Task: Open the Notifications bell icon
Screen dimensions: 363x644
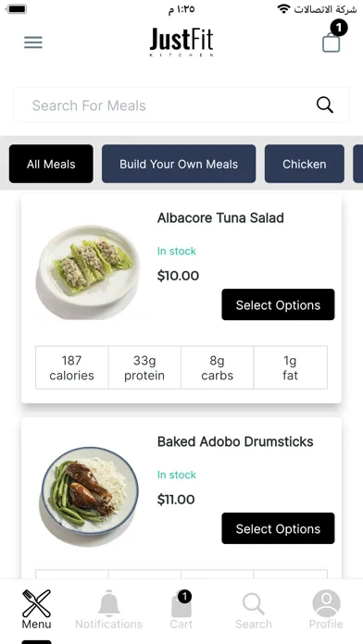Action: (109, 603)
